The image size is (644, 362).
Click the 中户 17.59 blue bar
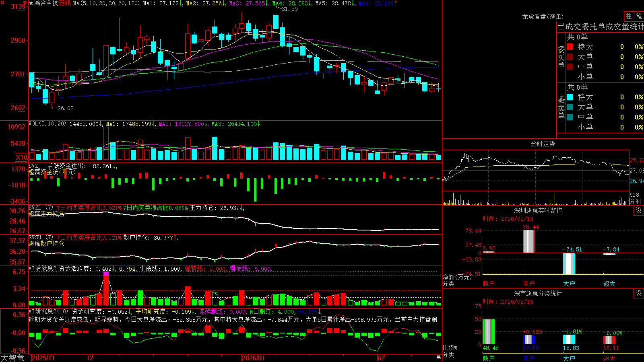point(529,339)
